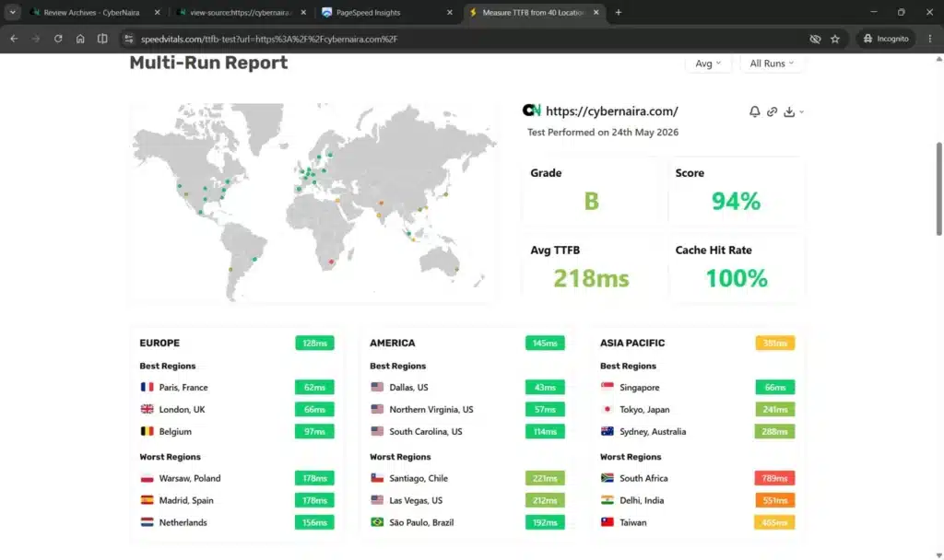Click the America 145ms badge
944x560 pixels.
click(x=545, y=343)
